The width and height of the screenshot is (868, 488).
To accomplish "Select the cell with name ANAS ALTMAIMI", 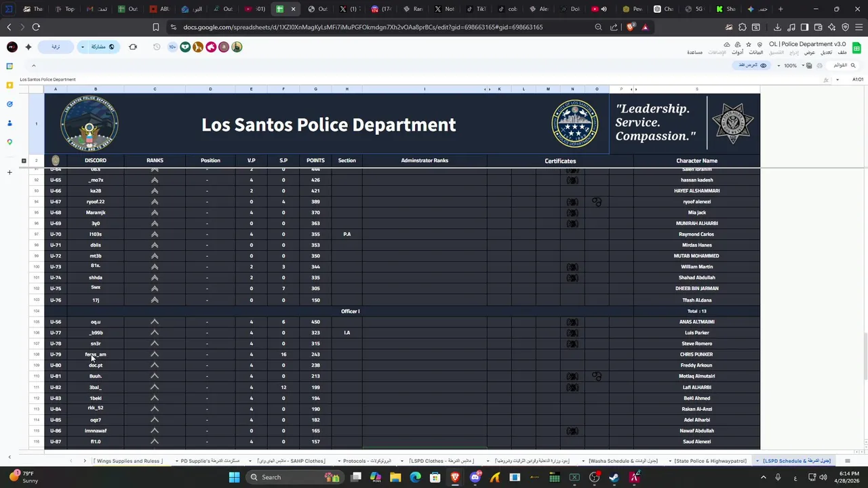I will point(696,322).
